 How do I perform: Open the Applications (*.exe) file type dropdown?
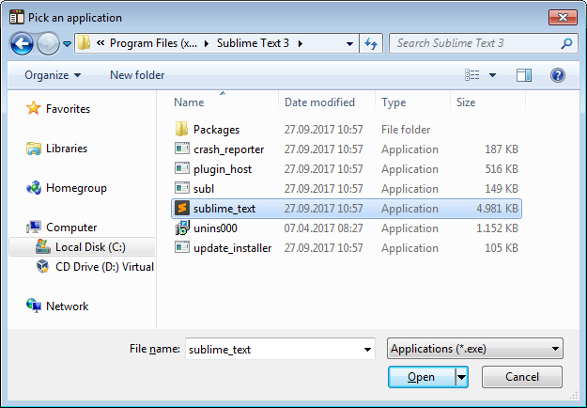pyautogui.click(x=475, y=348)
